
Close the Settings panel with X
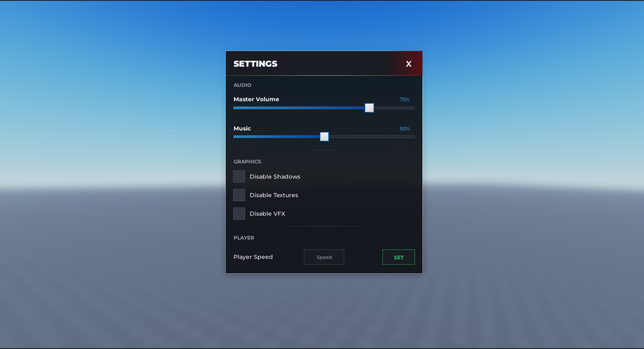pyautogui.click(x=408, y=64)
